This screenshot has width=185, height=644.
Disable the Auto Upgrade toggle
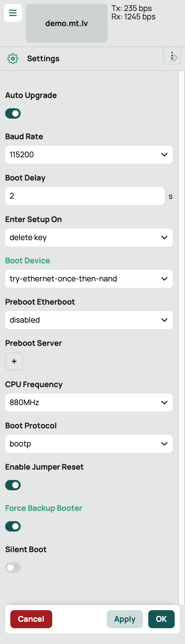(x=13, y=113)
